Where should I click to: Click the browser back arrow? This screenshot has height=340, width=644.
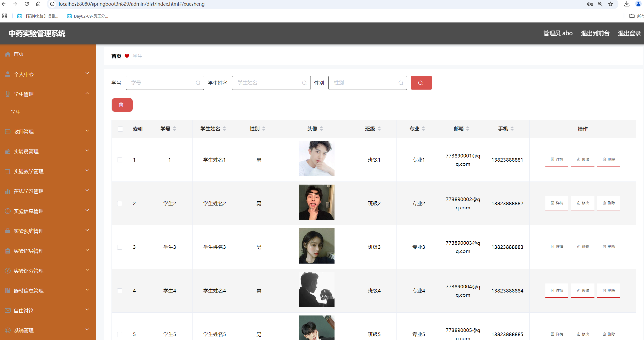click(4, 4)
